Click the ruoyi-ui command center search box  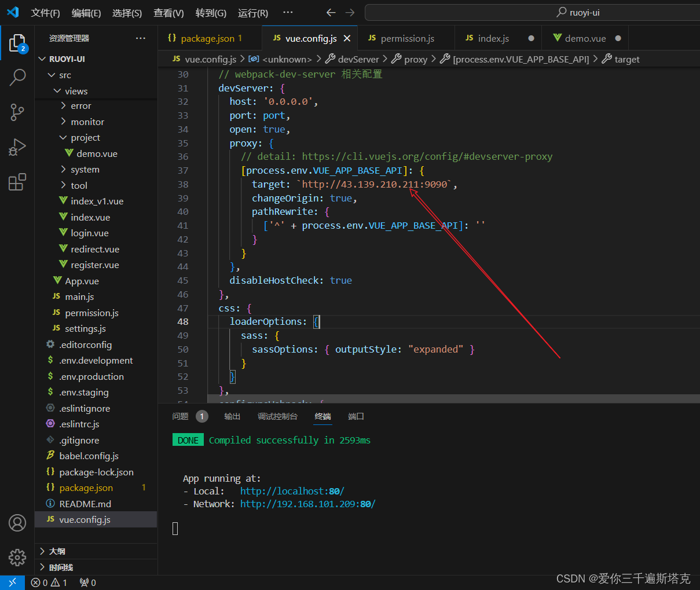click(x=532, y=12)
